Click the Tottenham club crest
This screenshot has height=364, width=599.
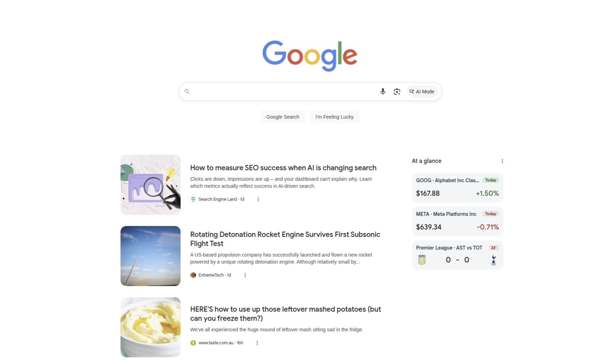click(x=494, y=260)
